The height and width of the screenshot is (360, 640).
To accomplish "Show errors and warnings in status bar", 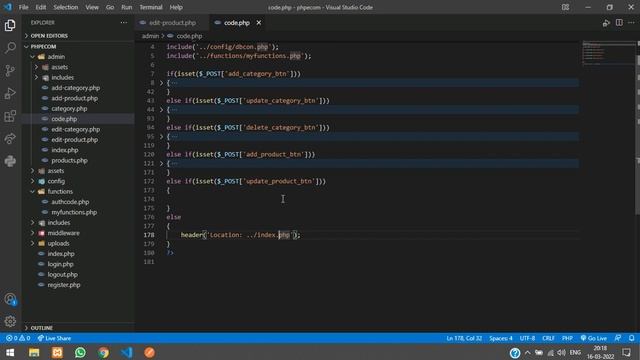I will (x=18, y=338).
